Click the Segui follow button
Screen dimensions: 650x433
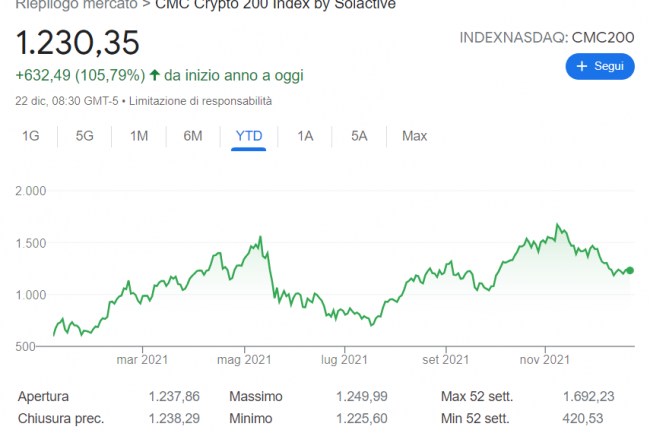coord(600,67)
